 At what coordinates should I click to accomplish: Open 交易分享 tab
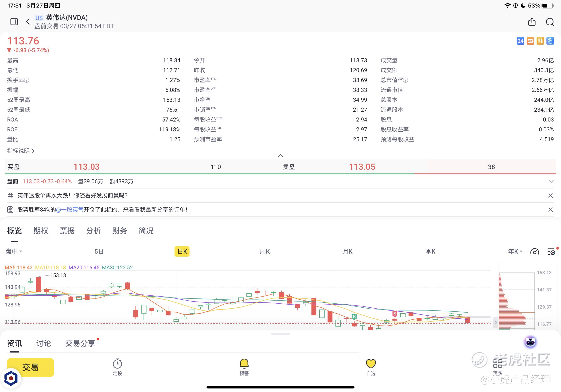[x=80, y=343]
